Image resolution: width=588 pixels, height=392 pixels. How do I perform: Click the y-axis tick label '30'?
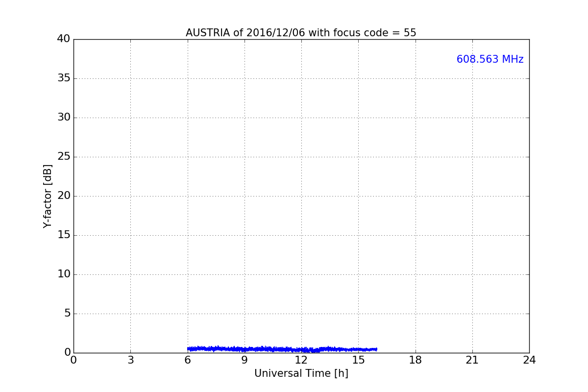pos(64,117)
